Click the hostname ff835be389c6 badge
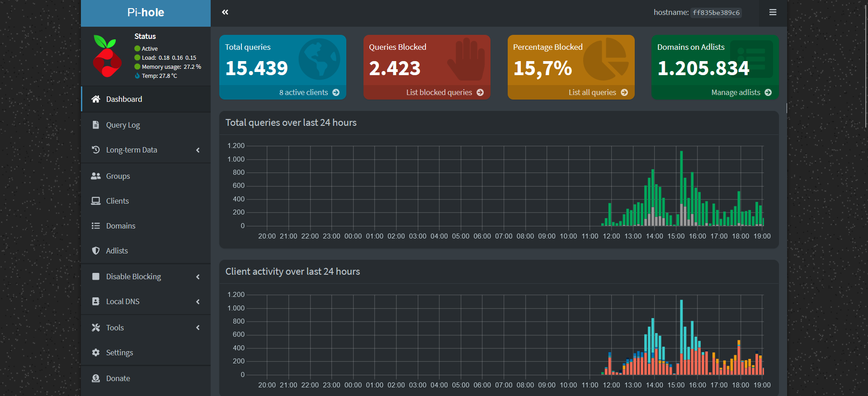Image resolution: width=868 pixels, height=396 pixels. coord(716,13)
